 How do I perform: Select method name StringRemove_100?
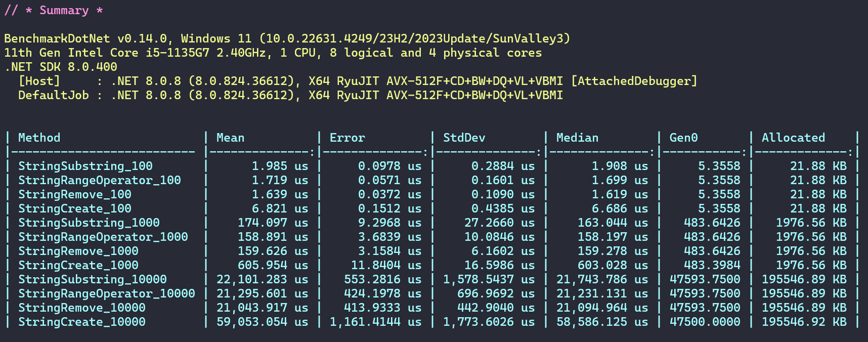[x=75, y=194]
